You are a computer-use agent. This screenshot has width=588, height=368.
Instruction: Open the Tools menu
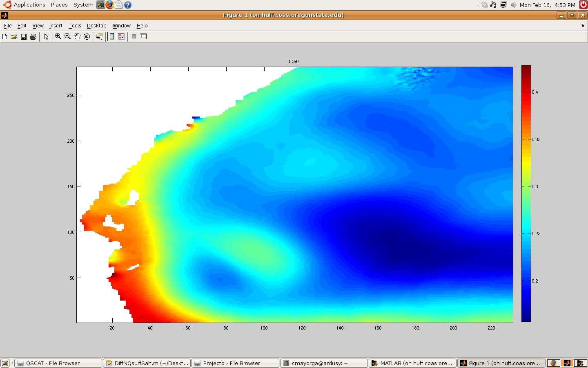click(x=75, y=26)
